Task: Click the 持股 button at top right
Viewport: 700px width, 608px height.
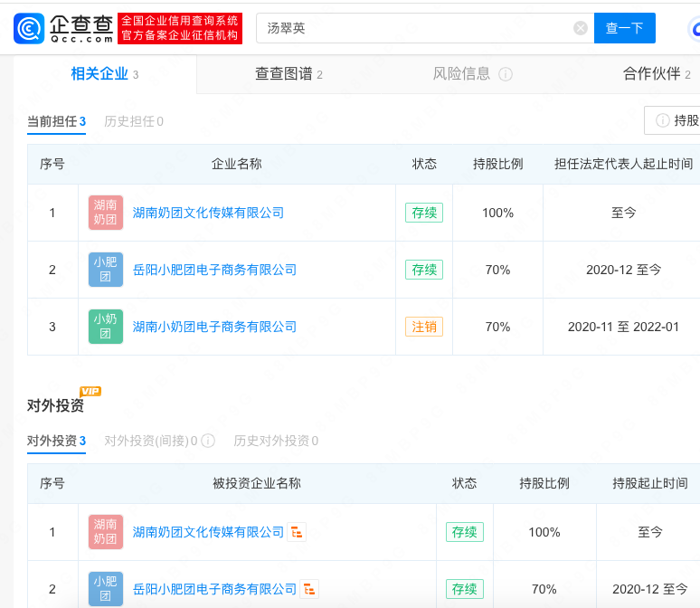Action: point(672,120)
